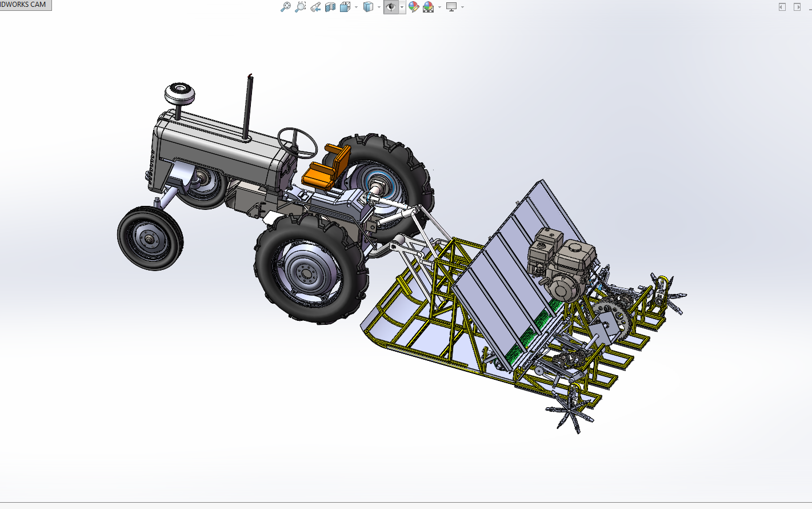Select the tractor steering wheel in the model

pos(297,142)
